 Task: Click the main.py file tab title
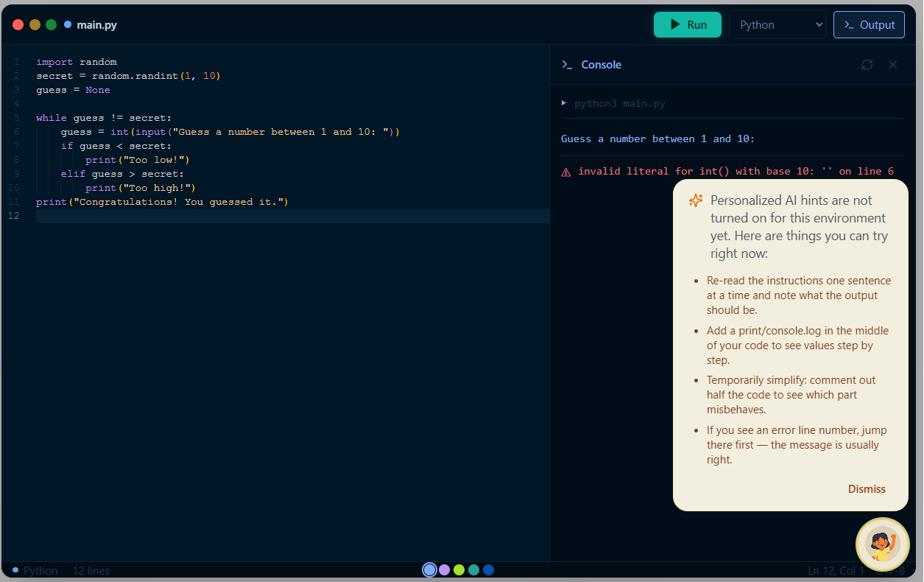click(96, 24)
